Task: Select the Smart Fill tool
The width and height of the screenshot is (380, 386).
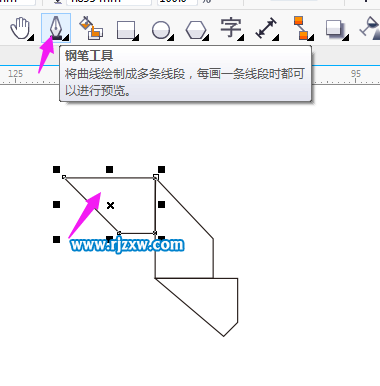Action: coord(91,28)
